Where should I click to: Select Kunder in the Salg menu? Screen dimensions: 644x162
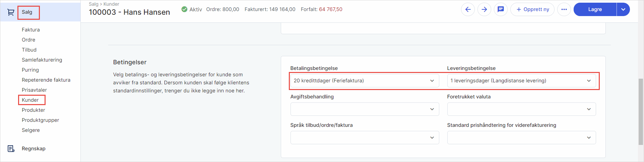point(30,100)
